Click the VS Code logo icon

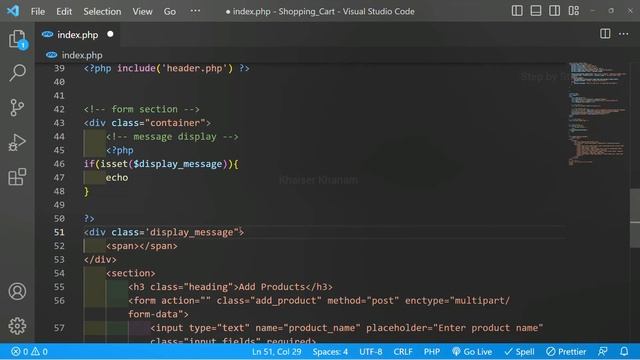tap(13, 11)
